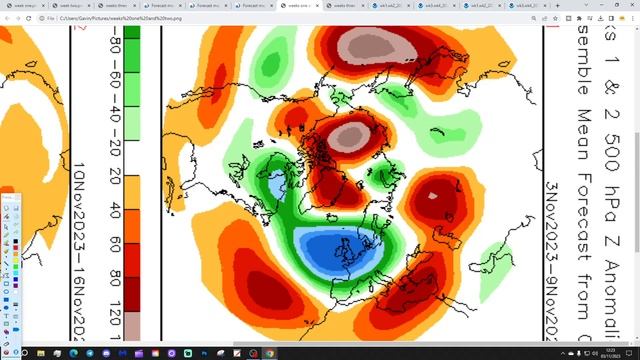640x360 pixels.
Task: Click the browser forward arrow
Action: [x=18, y=18]
